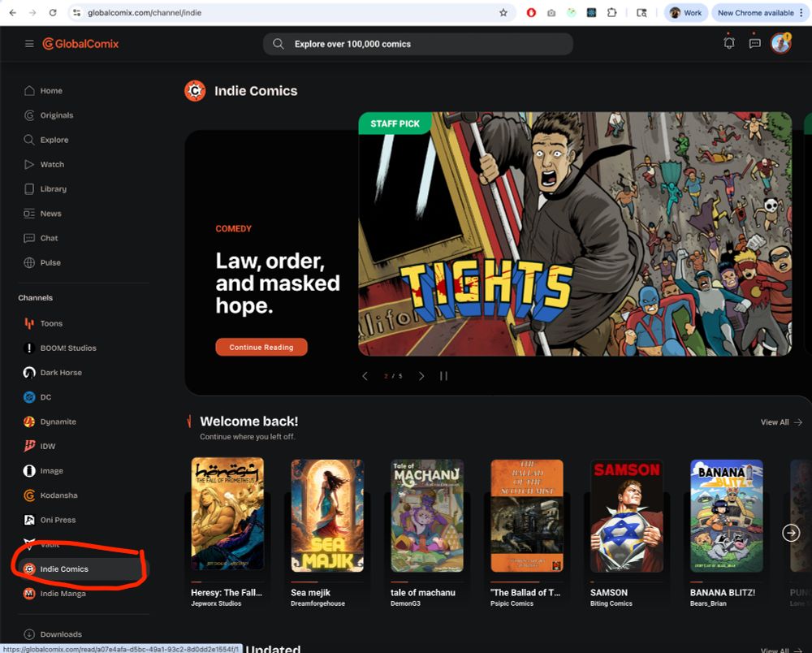Click the IDW channel icon
Viewport: 812px width, 653px height.
(29, 446)
